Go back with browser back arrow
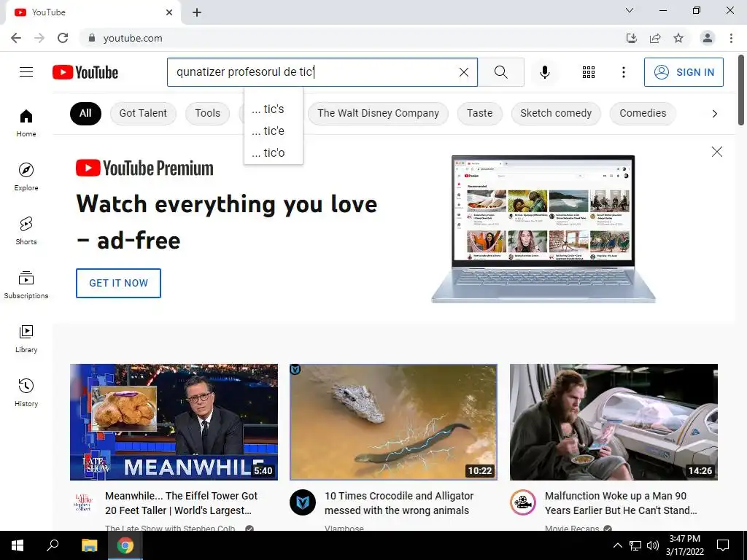The height and width of the screenshot is (560, 747). (16, 38)
